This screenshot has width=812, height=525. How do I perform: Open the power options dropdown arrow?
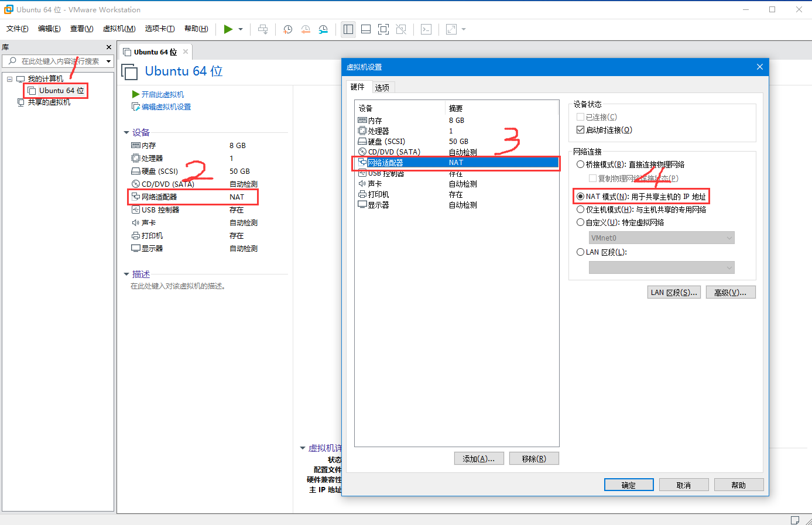[241, 29]
